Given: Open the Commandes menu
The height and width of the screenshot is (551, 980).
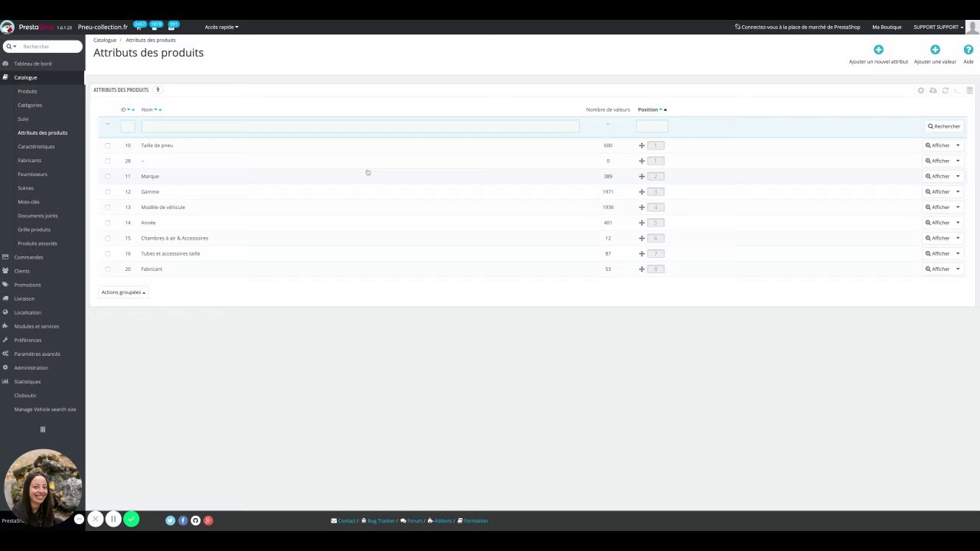Looking at the screenshot, I should click(x=28, y=257).
